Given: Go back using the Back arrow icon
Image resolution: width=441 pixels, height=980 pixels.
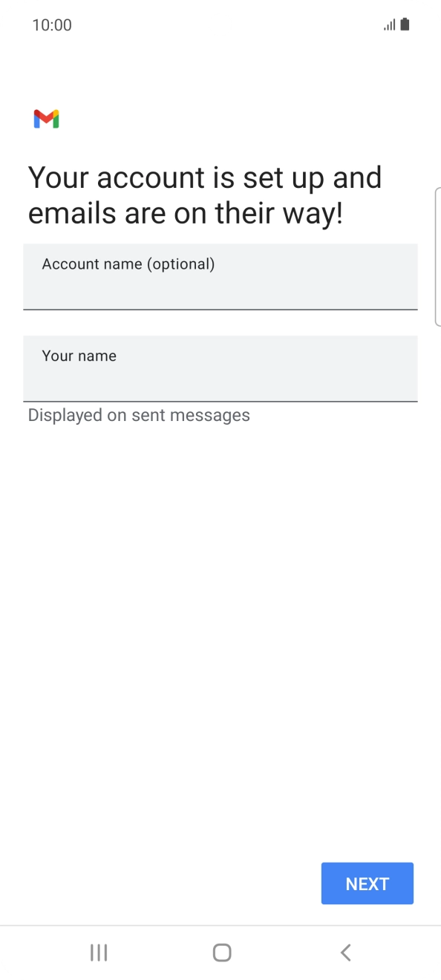Looking at the screenshot, I should point(344,953).
